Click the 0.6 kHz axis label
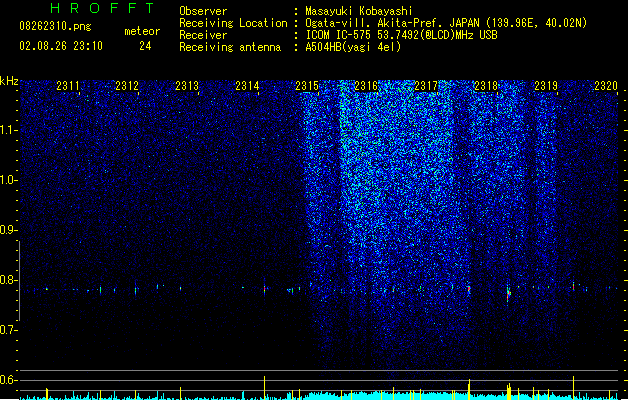This screenshot has width=629, height=400. click(x=9, y=380)
